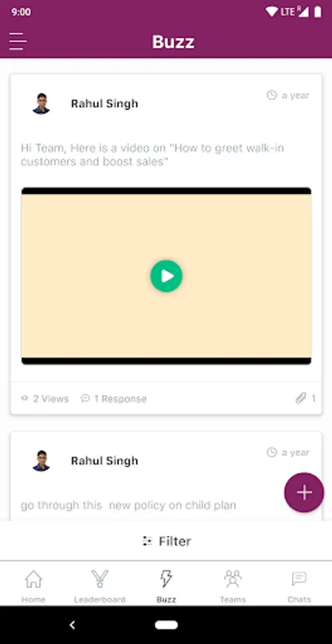332x644 pixels.
Task: Open the Teams tab
Action: point(233,586)
